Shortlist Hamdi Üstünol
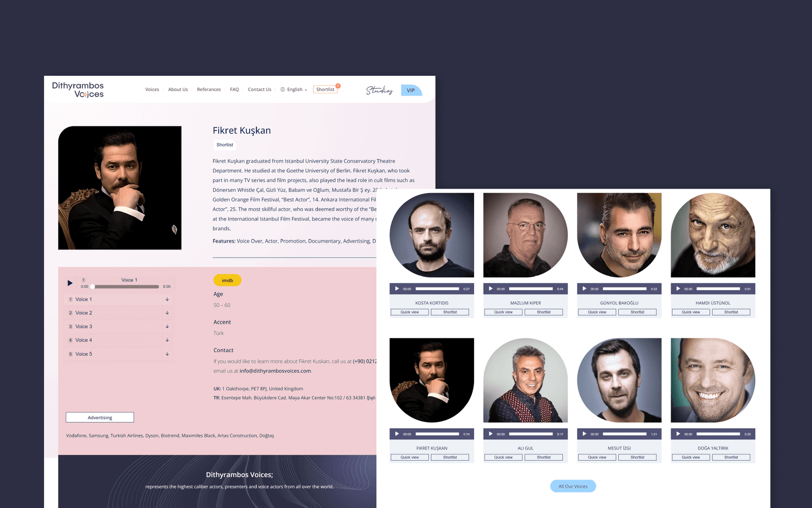This screenshot has height=508, width=812. 731,312
